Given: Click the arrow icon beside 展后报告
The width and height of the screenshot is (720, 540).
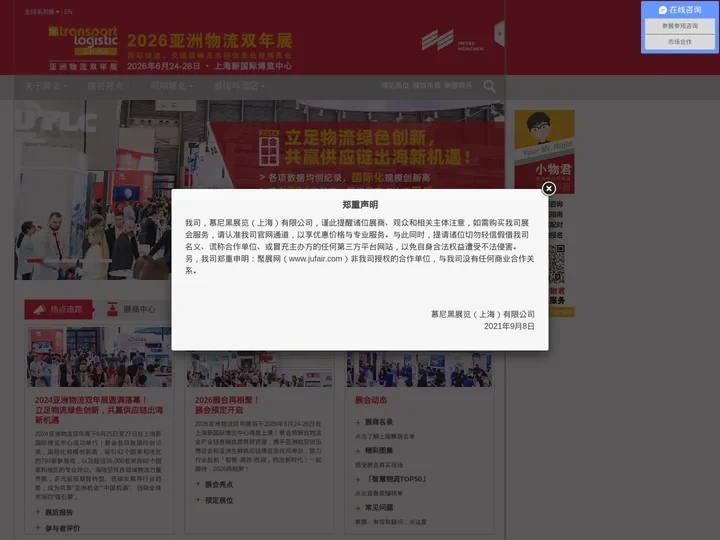Looking at the screenshot, I should [38, 512].
